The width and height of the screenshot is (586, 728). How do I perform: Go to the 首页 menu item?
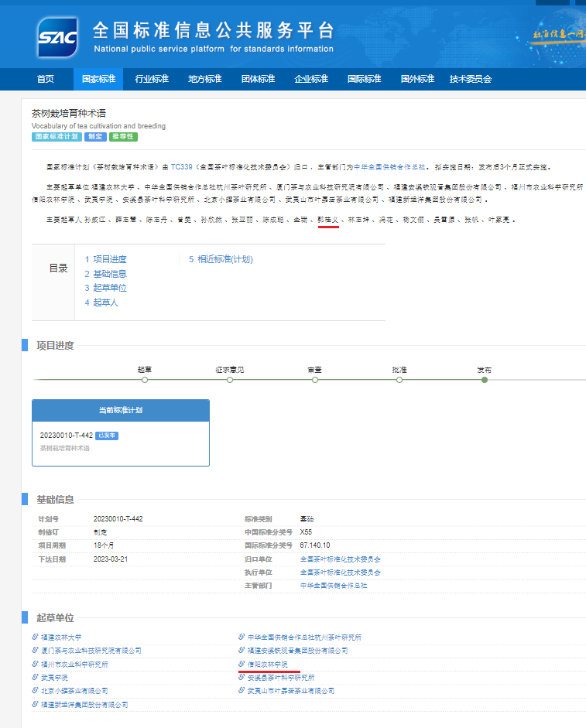click(x=46, y=79)
